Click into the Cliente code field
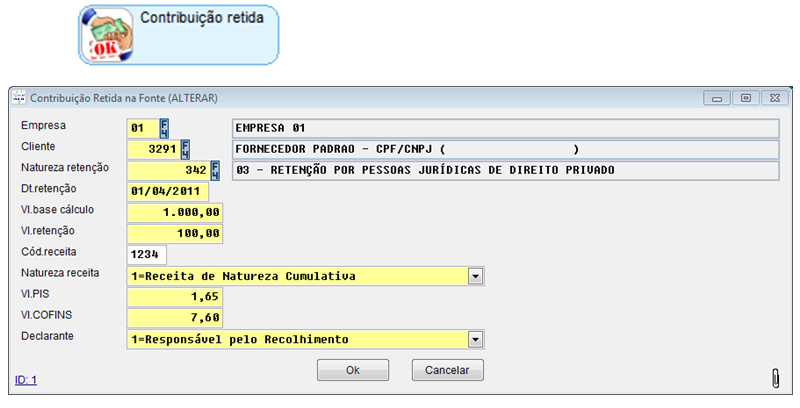 (153, 149)
